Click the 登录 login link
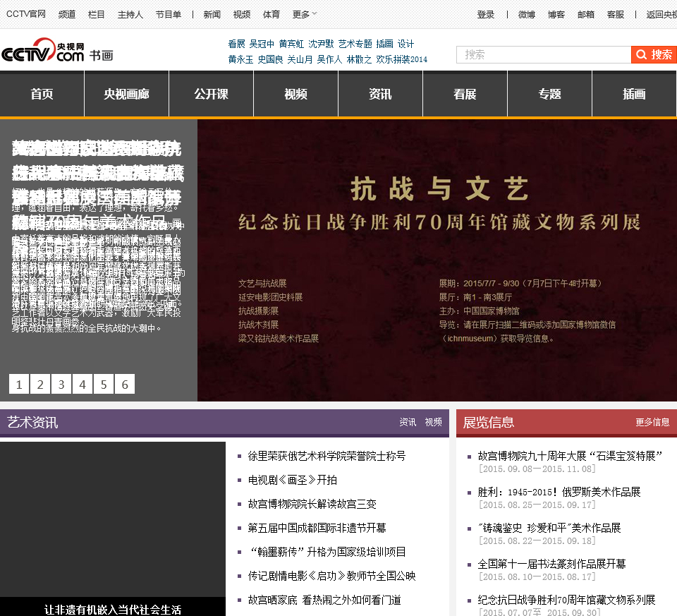This screenshot has width=677, height=616. (x=486, y=15)
